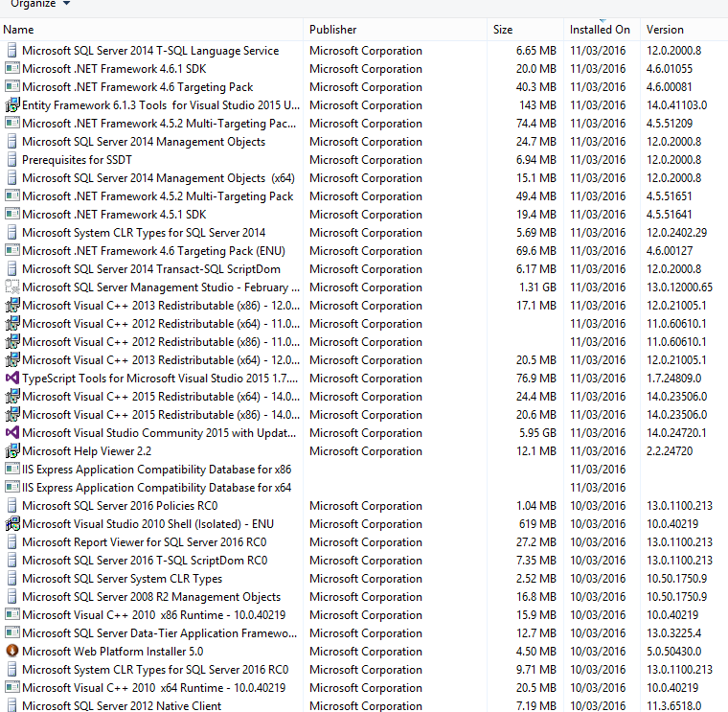Screen dimensions: 728x712
Task: Click icon of .NET Framework 4.6 Targeting Pack
Action: pyautogui.click(x=12, y=86)
